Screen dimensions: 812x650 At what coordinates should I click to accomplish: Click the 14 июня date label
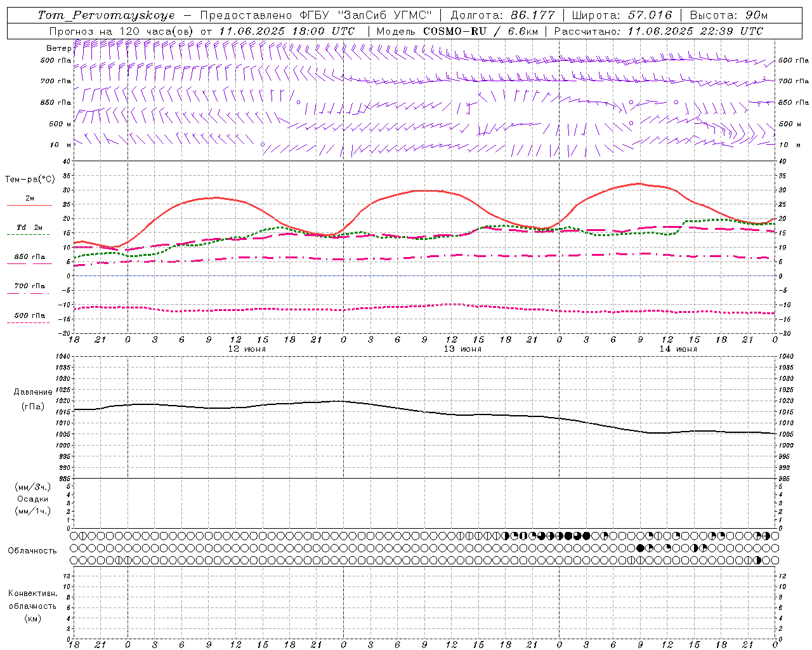point(678,349)
